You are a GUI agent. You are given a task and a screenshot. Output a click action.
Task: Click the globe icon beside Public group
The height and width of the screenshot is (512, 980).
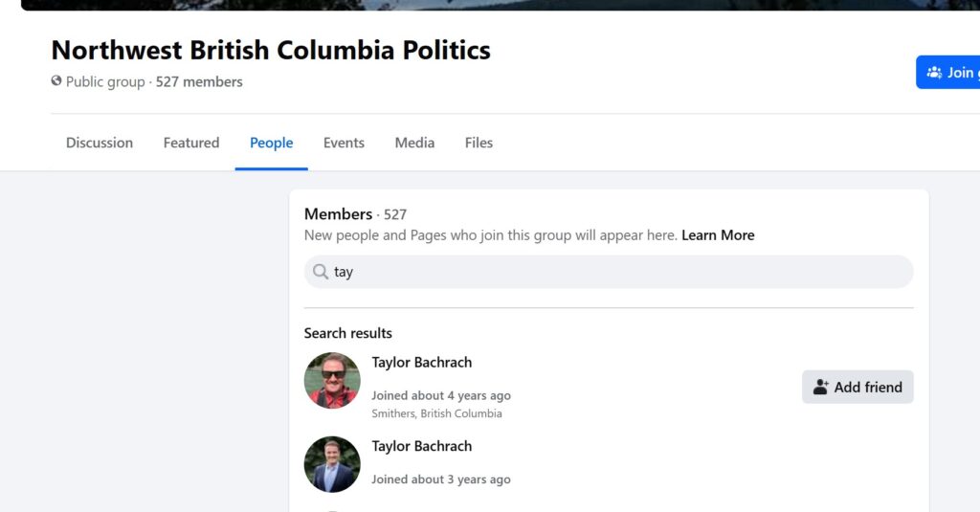click(x=56, y=80)
